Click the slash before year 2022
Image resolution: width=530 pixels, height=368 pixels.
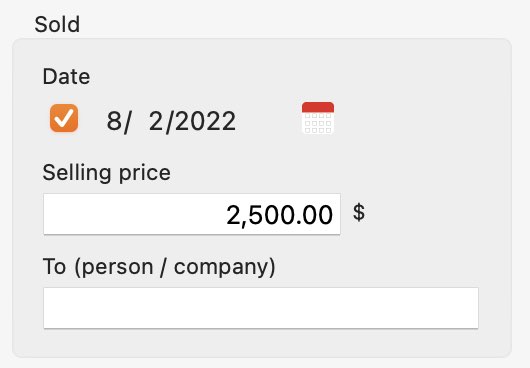(170, 122)
